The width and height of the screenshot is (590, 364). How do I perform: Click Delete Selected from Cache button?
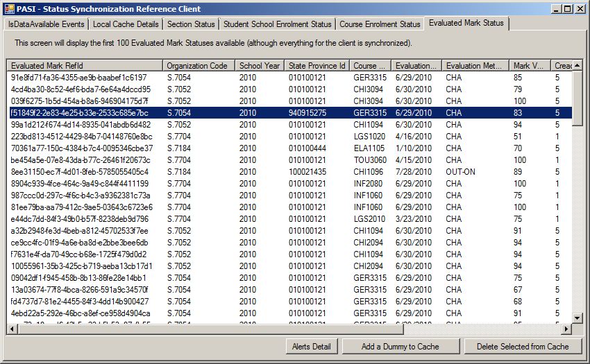point(523,347)
